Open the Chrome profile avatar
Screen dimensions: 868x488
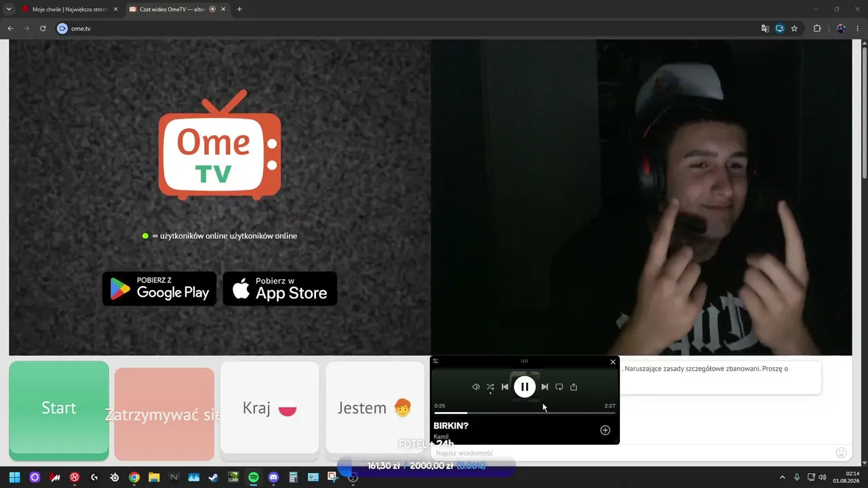point(842,28)
